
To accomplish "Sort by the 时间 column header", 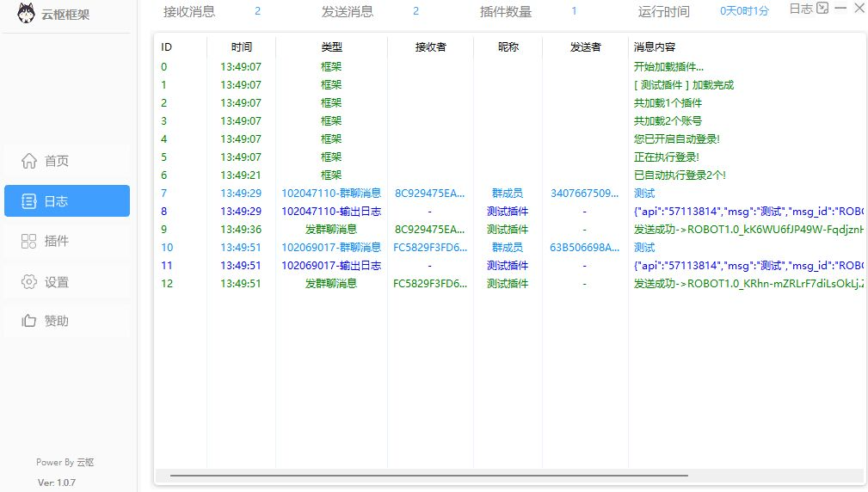I will 242,47.
